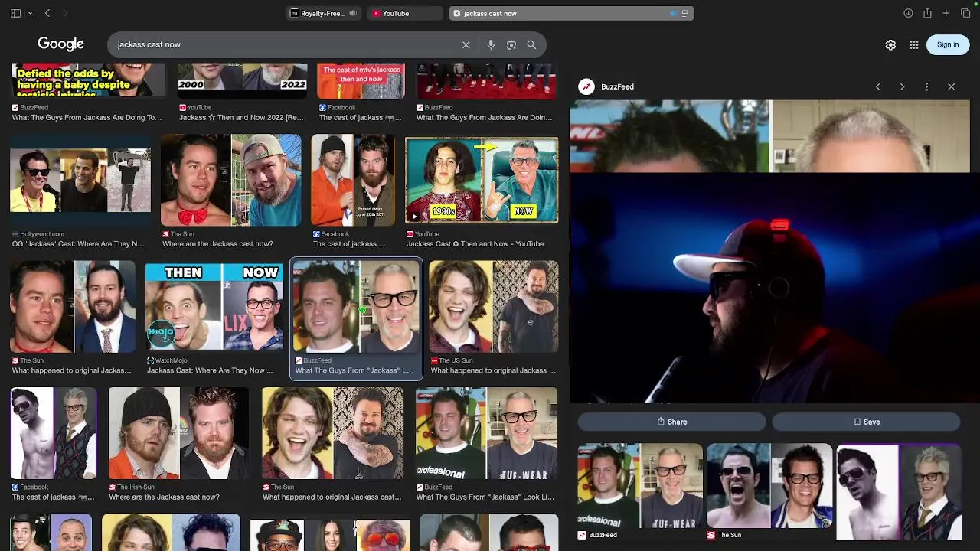Image resolution: width=980 pixels, height=551 pixels.
Task: Go to the next image in the preview panel
Action: pyautogui.click(x=902, y=86)
